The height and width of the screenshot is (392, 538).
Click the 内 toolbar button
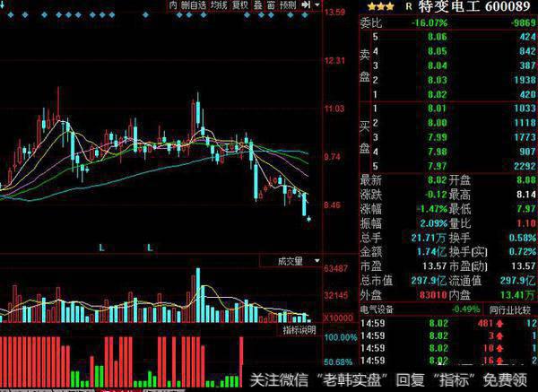[173, 5]
